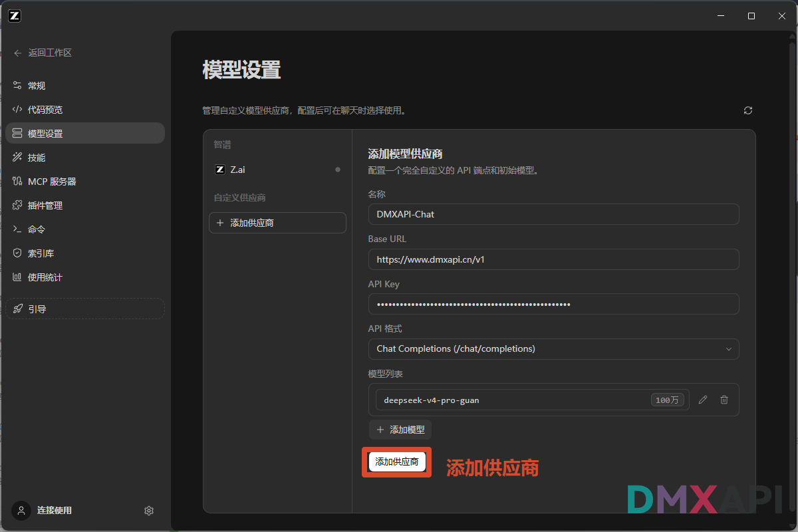Click the 使用统计 bar chart icon

click(x=18, y=277)
